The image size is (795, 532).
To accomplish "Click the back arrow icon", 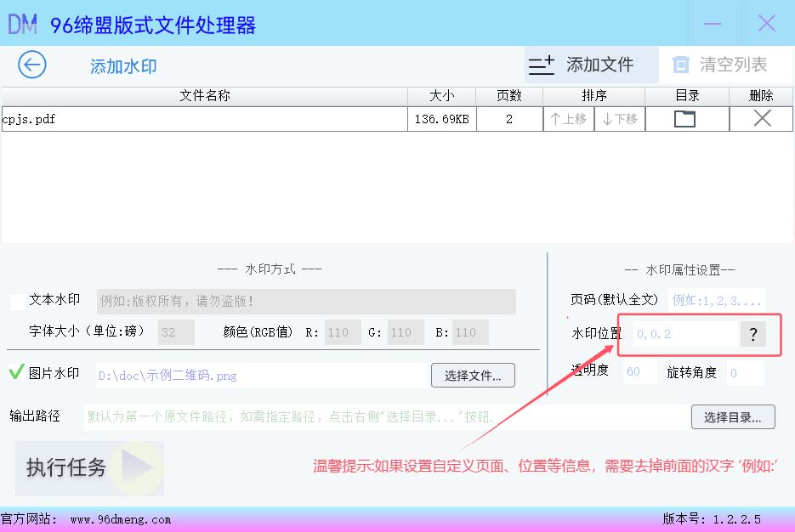I will point(32,65).
